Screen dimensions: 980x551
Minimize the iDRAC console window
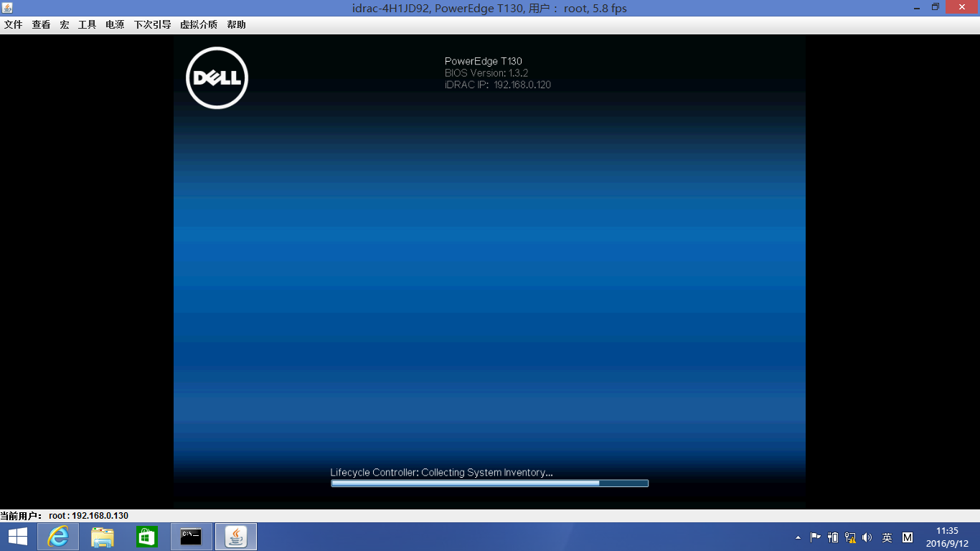tap(917, 7)
